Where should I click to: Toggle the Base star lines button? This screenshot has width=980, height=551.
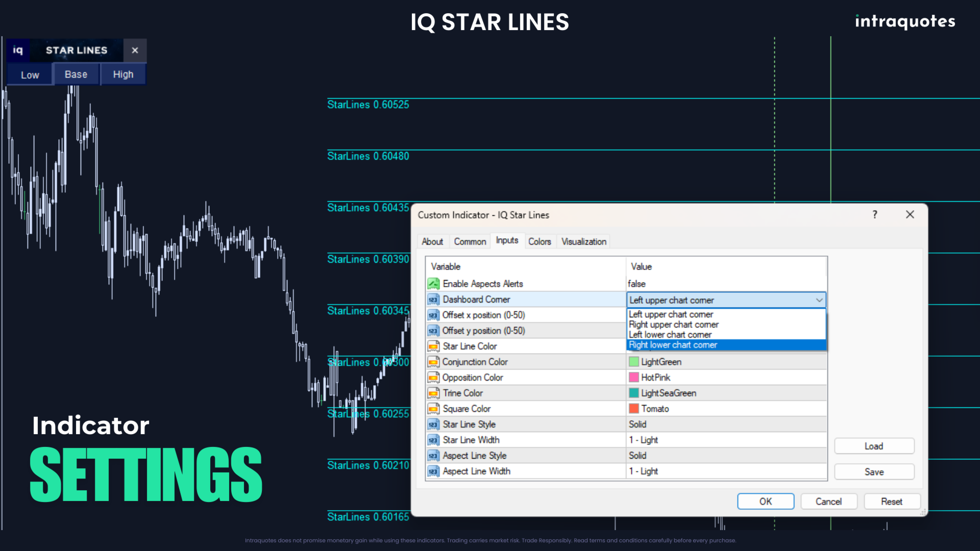[76, 74]
